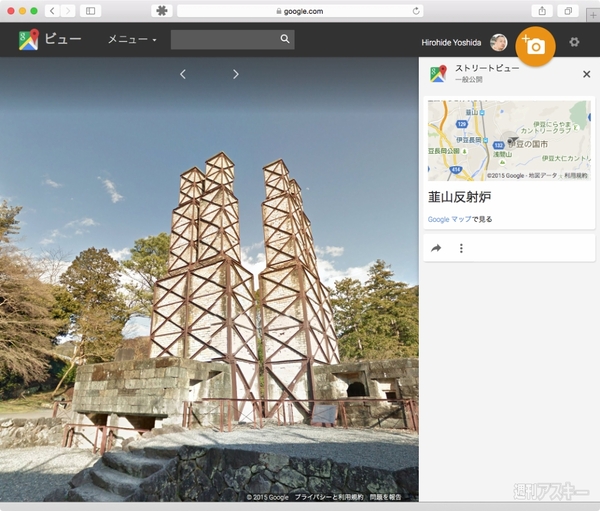Click the green zoom window button
The image size is (600, 511).
click(34, 11)
